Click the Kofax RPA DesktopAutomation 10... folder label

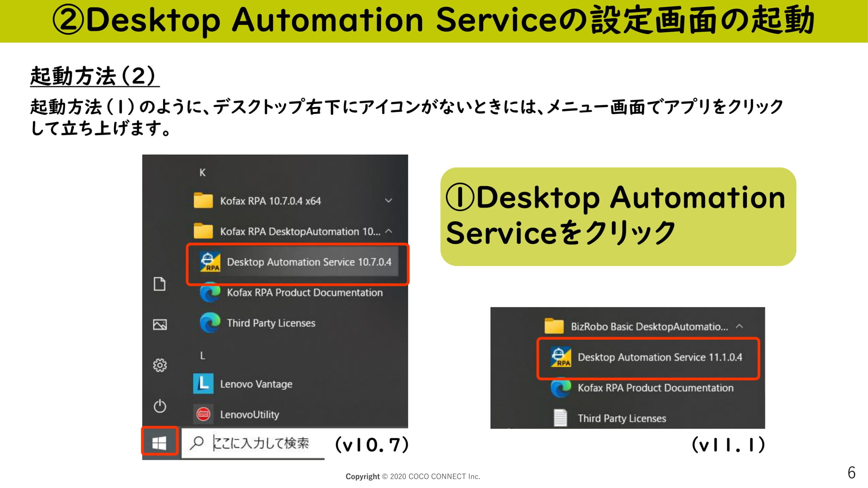[300, 231]
